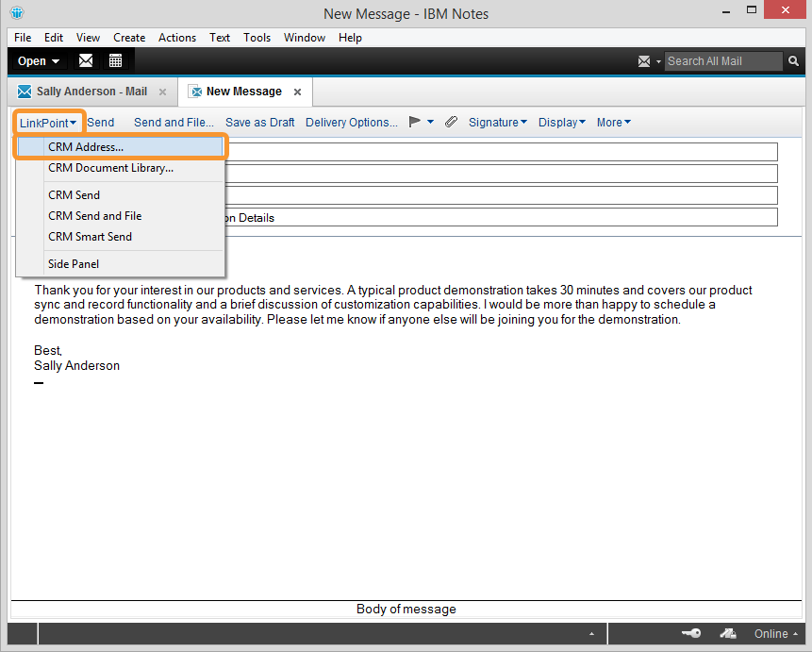Image resolution: width=812 pixels, height=652 pixels.
Task: Open the Actions menu
Action: [177, 38]
